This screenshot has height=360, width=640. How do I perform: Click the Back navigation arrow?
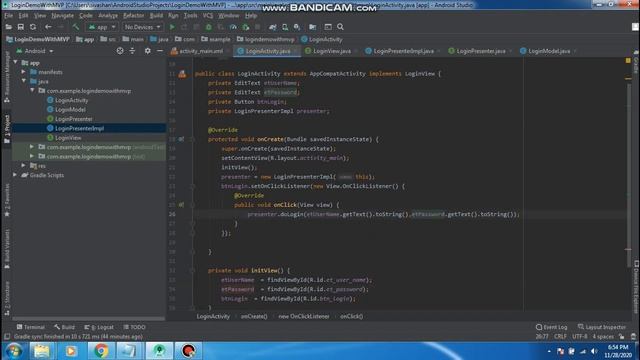48,27
